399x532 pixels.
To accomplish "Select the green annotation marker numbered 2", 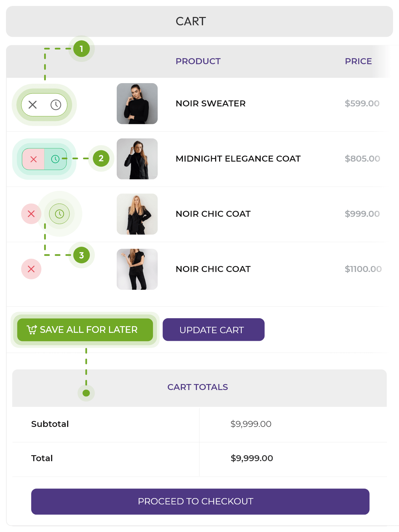I will (x=101, y=159).
